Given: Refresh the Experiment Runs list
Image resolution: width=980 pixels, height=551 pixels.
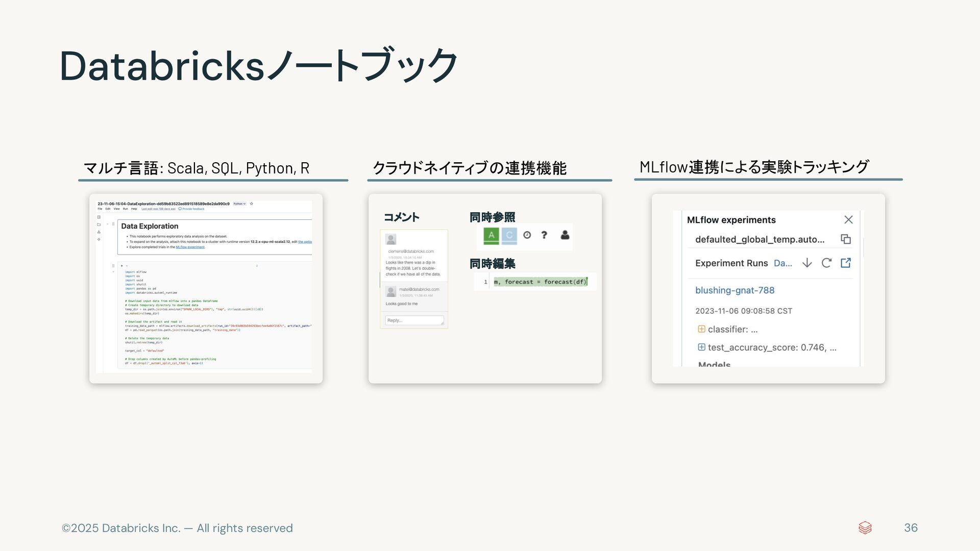Looking at the screenshot, I should tap(826, 263).
